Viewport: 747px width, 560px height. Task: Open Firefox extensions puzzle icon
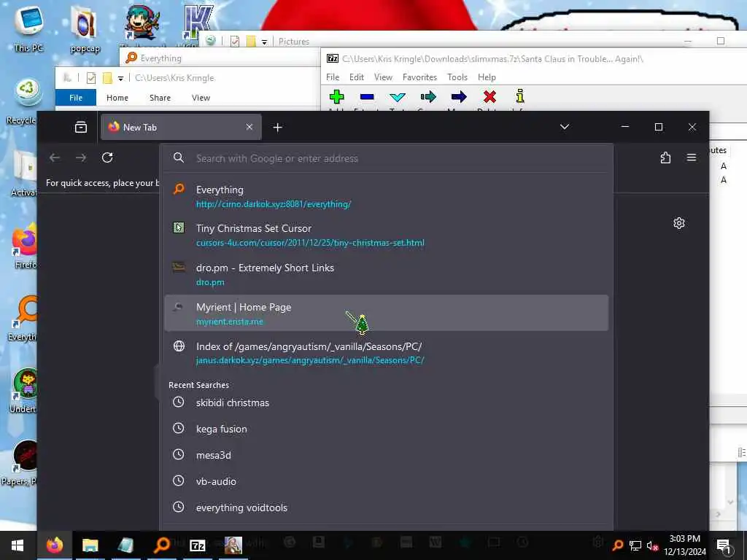click(x=665, y=157)
